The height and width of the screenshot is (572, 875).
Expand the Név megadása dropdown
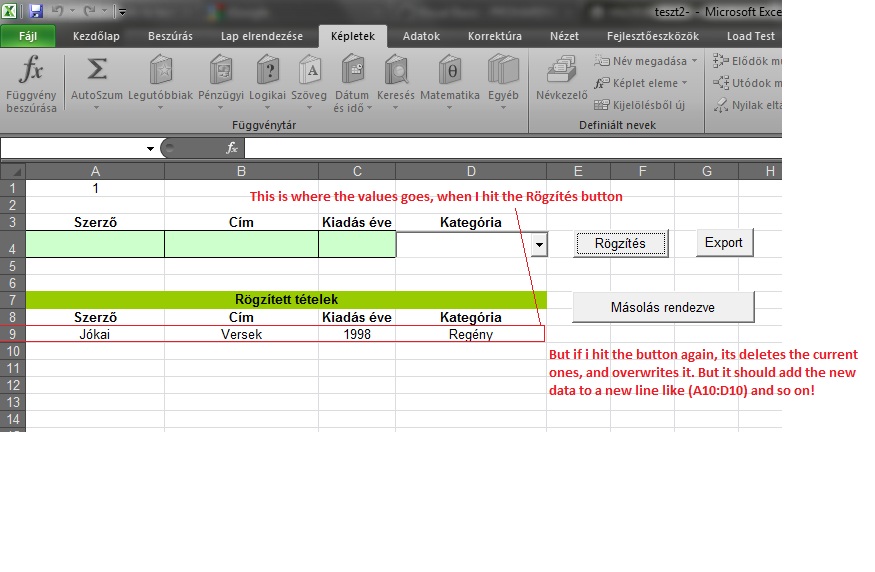coord(694,61)
